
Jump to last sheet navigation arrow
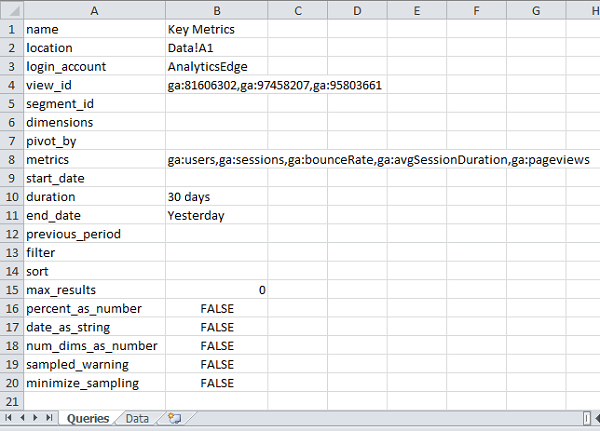coord(49,418)
